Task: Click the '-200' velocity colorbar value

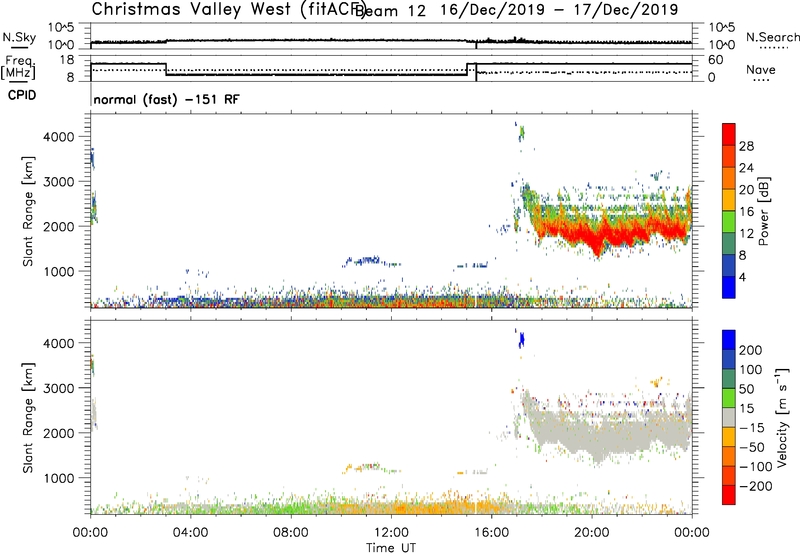Action: (756, 486)
